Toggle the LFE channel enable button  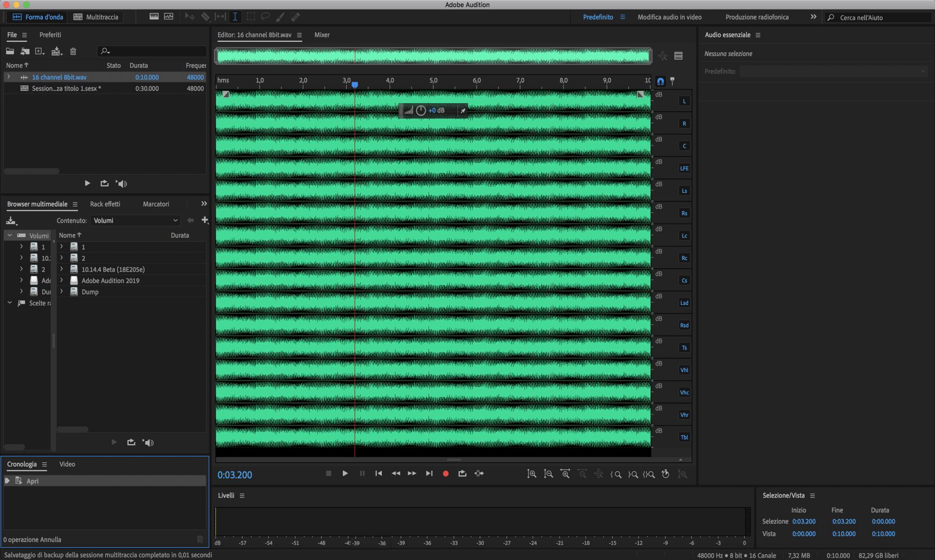684,168
